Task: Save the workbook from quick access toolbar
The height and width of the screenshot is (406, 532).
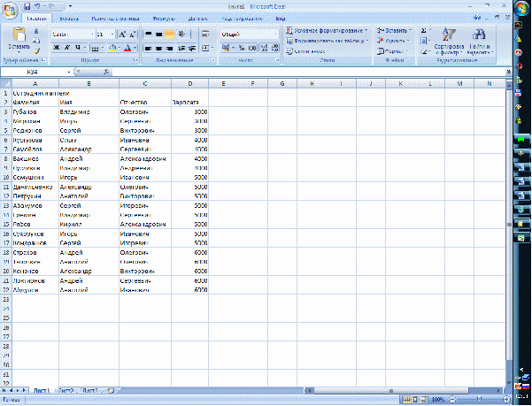Action: click(x=27, y=6)
